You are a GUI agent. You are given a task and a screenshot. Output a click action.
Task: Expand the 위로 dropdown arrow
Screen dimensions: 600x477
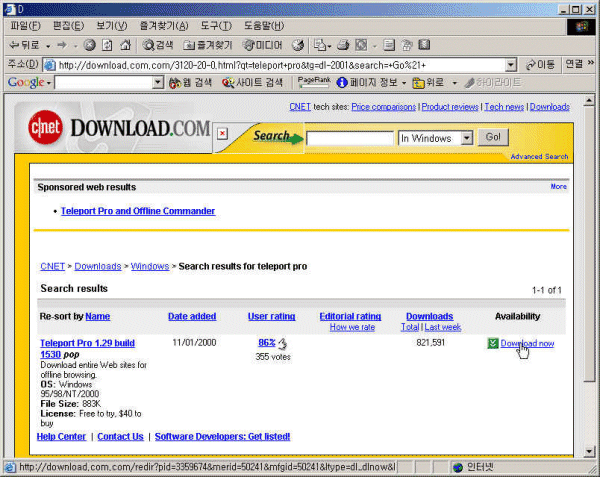455,83
